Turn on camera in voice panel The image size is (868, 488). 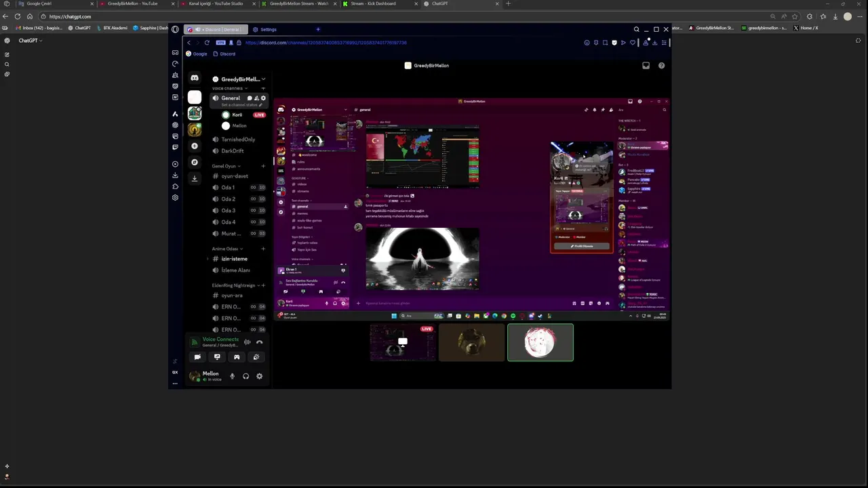point(197,357)
